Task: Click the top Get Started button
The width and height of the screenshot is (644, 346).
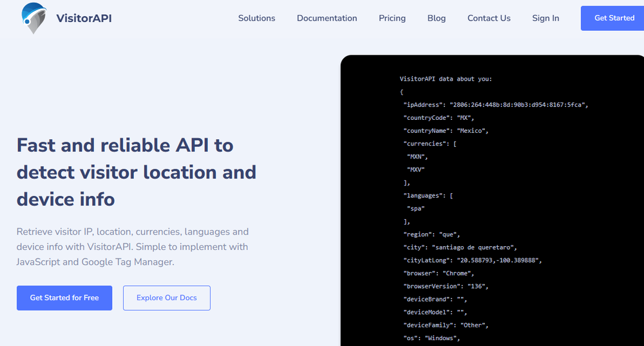Action: [612, 18]
